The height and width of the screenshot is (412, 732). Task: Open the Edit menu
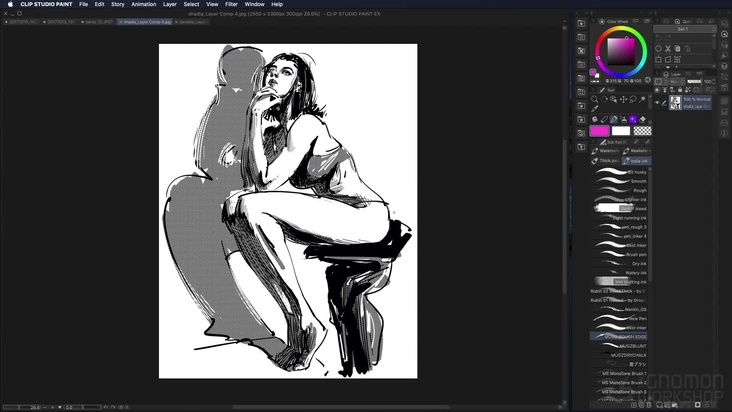tap(99, 4)
